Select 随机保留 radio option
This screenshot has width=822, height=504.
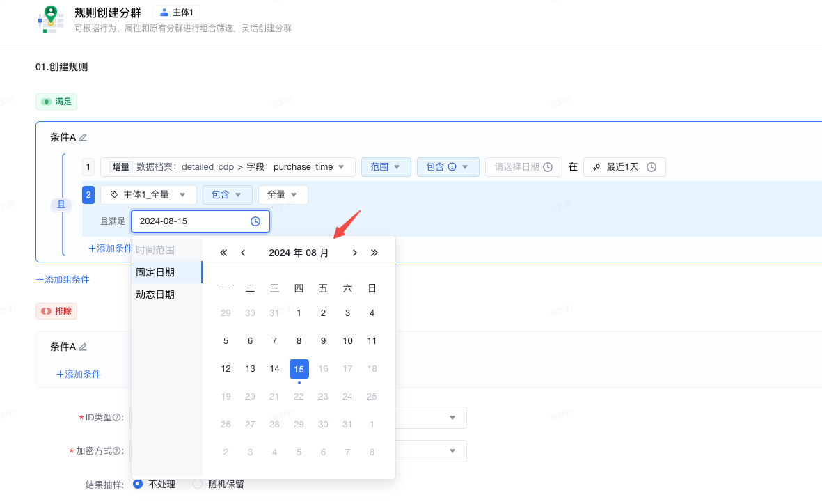[x=198, y=484]
